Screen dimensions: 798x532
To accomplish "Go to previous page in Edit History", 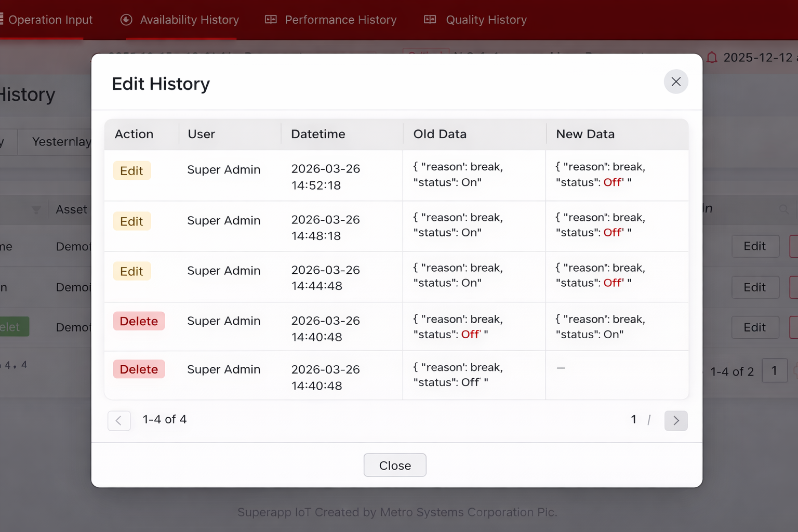I will pos(119,420).
